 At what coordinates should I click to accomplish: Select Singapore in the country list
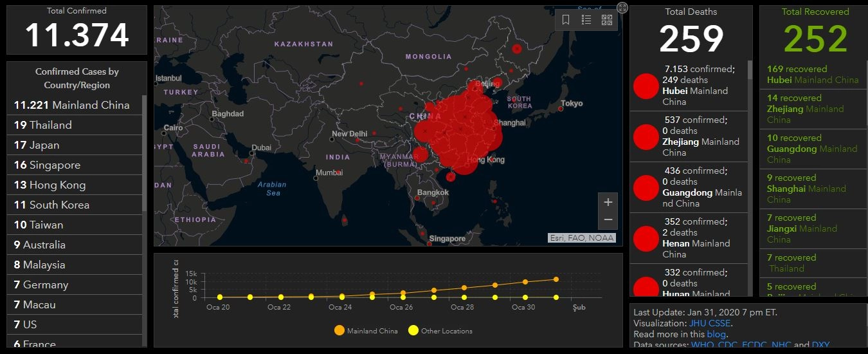74,165
